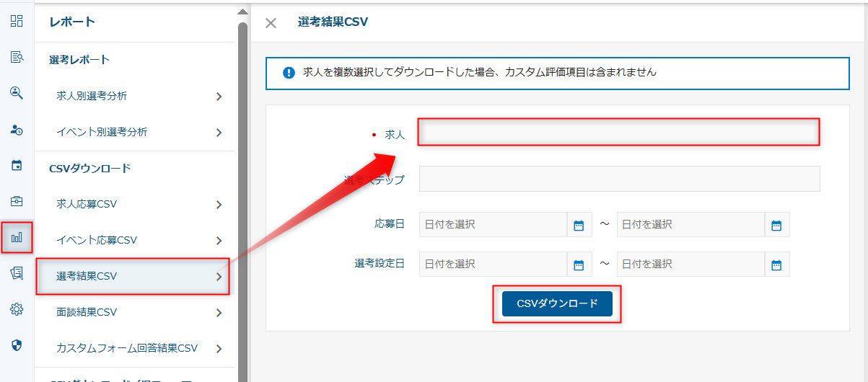
Task: Click the briefcase icon in sidebar
Action: pyautogui.click(x=17, y=201)
